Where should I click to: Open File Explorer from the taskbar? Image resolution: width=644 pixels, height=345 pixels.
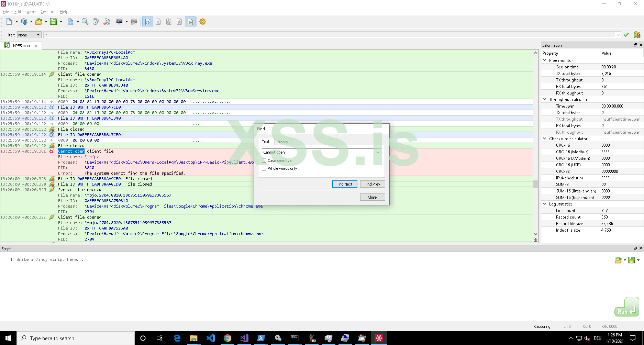[193, 338]
